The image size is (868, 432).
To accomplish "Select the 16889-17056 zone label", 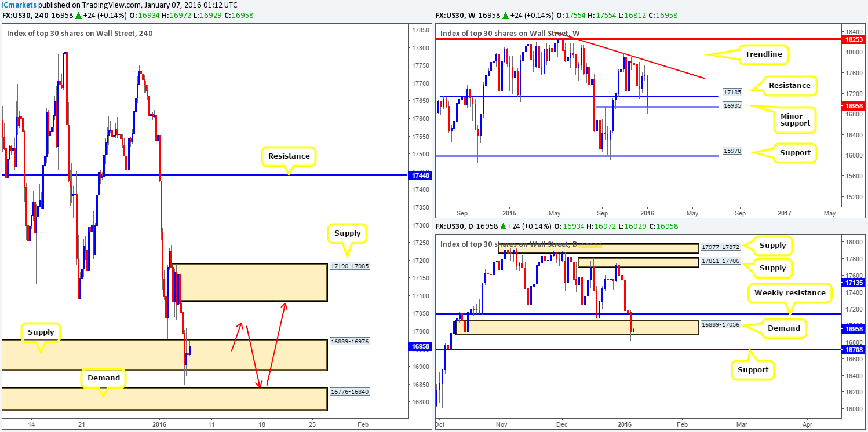I will pyautogui.click(x=720, y=325).
